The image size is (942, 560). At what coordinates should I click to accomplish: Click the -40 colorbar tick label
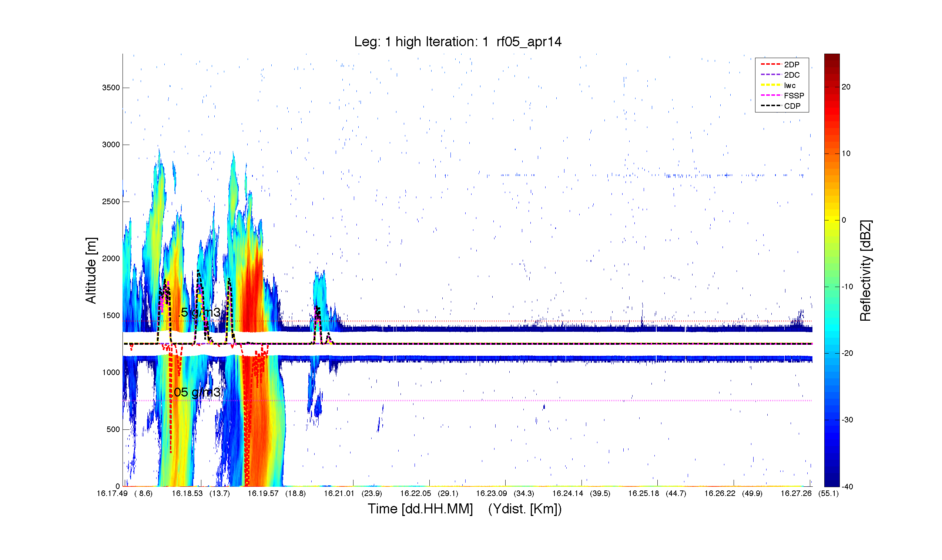click(847, 487)
